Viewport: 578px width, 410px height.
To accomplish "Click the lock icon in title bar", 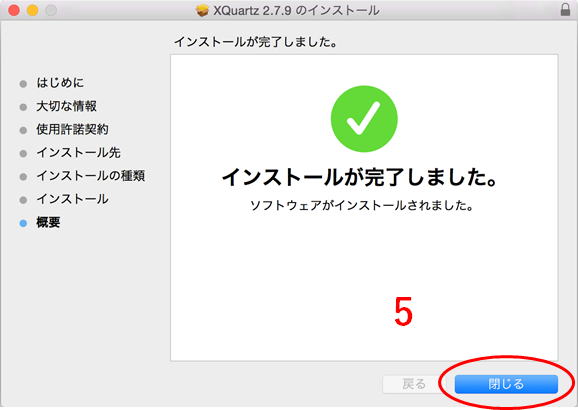I will [565, 10].
